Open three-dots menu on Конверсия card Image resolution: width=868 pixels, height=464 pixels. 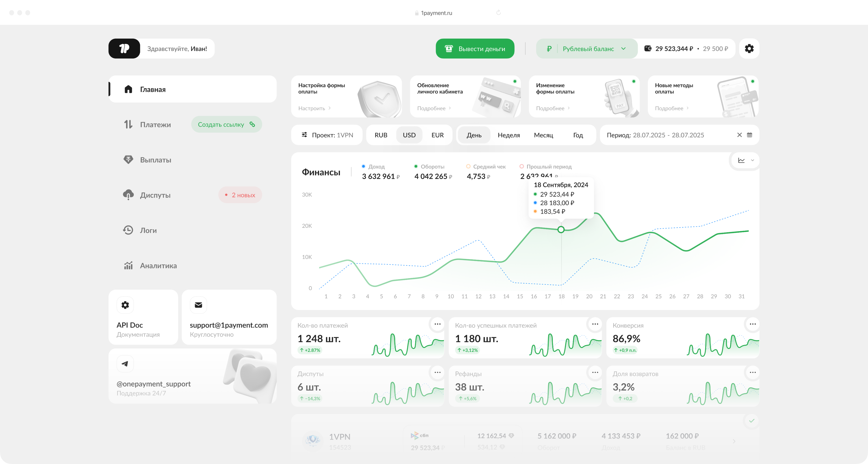[x=753, y=324]
